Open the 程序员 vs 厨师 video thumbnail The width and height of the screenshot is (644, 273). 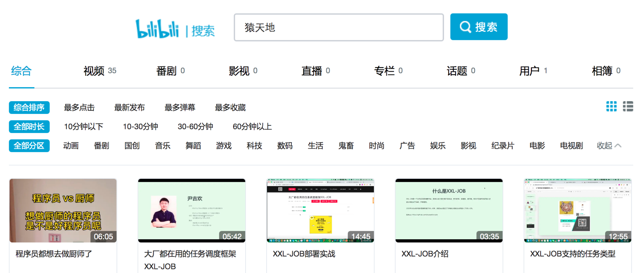(63, 210)
